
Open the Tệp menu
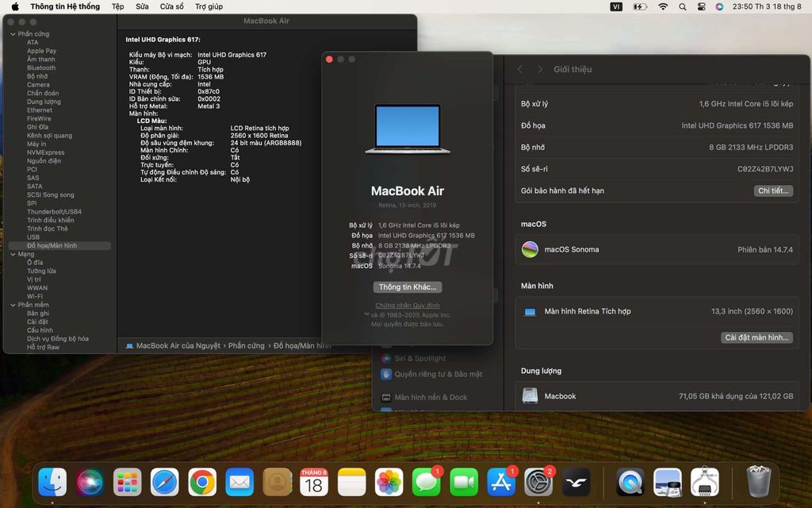[118, 6]
